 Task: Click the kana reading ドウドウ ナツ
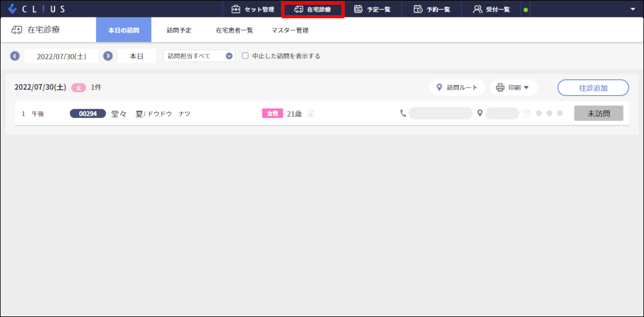pyautogui.click(x=168, y=114)
